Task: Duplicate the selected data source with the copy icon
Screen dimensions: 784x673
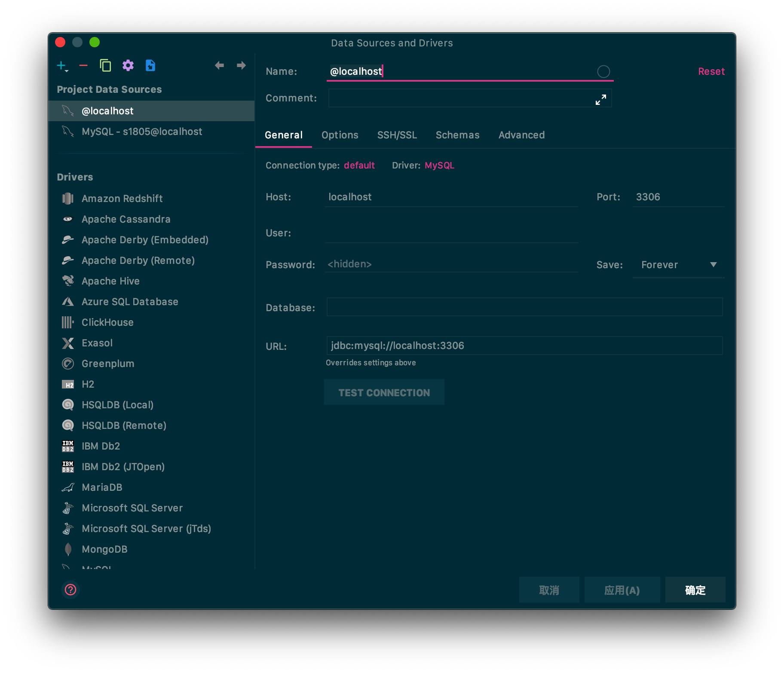Action: coord(105,65)
